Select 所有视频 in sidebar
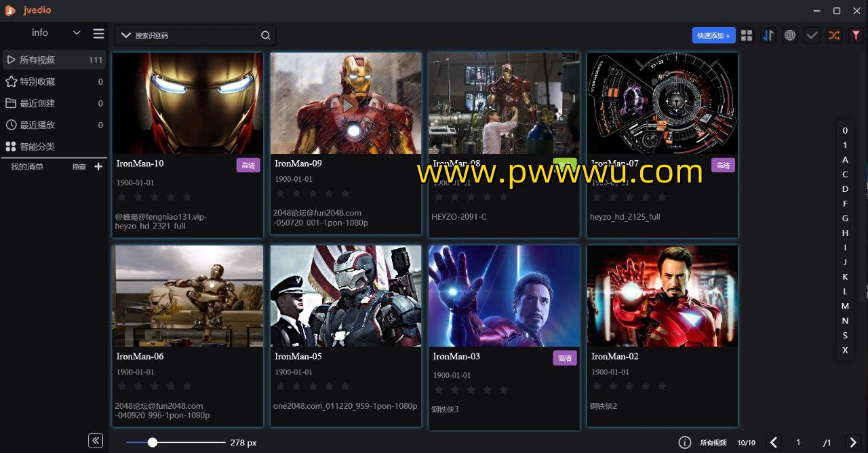The image size is (868, 453). 54,60
